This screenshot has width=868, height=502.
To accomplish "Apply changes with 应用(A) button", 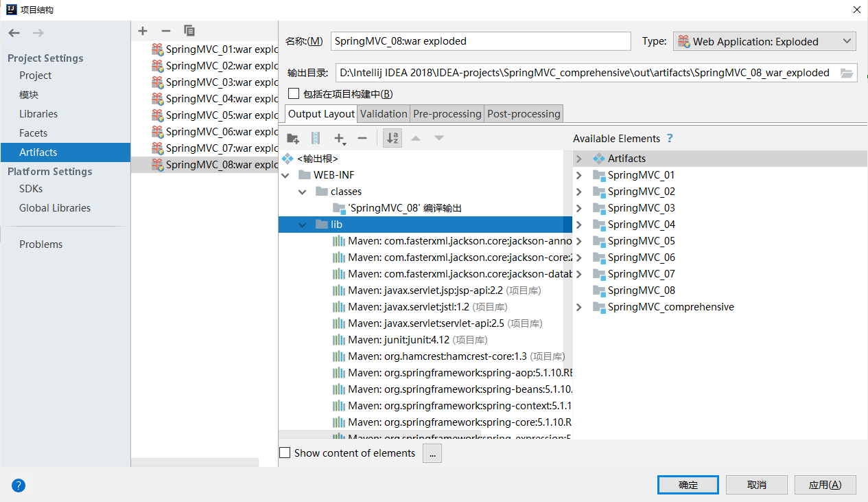I will pos(825,485).
